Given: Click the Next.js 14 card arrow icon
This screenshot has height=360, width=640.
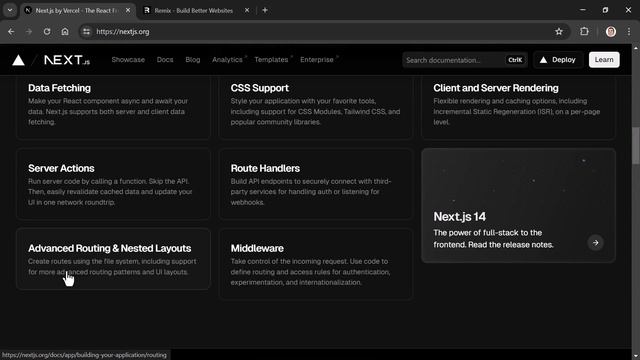Looking at the screenshot, I should [x=596, y=243].
